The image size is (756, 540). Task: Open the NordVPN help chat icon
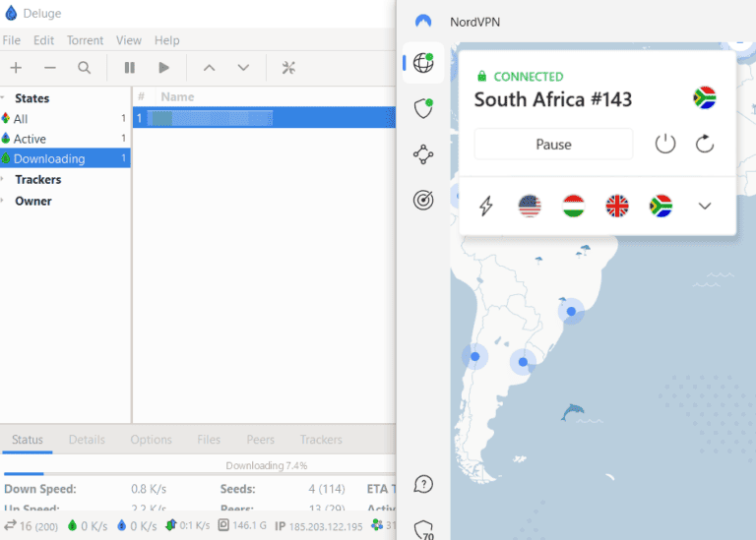point(423,484)
